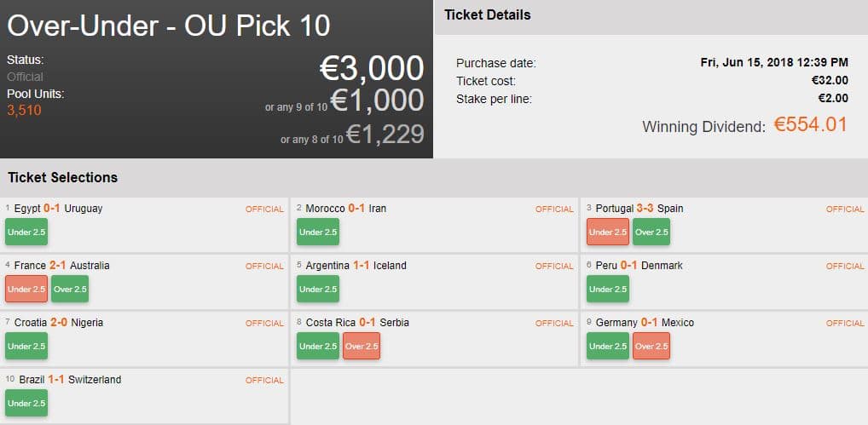Image resolution: width=868 pixels, height=425 pixels.
Task: Select Over 2.5 for Portugal vs Spain
Action: [651, 232]
